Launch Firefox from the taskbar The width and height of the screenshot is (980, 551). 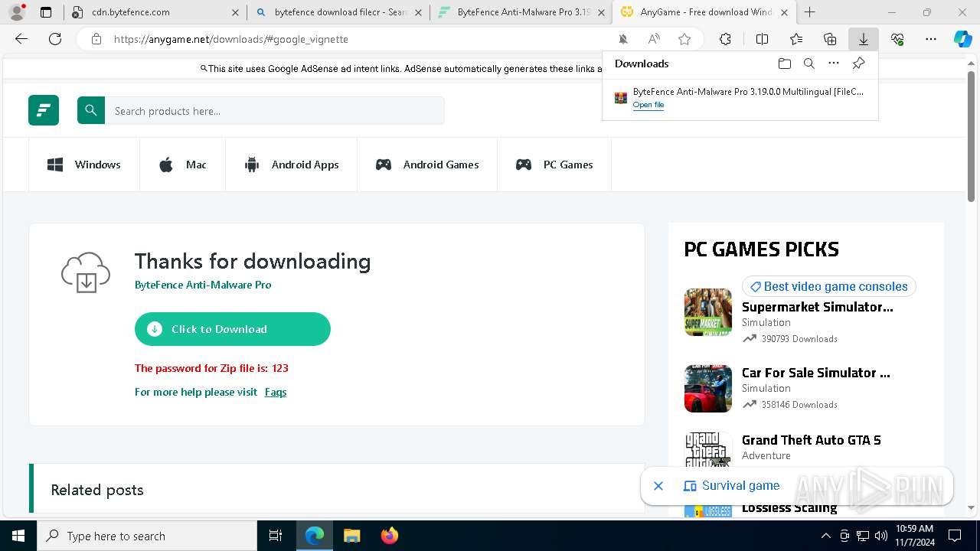(389, 536)
